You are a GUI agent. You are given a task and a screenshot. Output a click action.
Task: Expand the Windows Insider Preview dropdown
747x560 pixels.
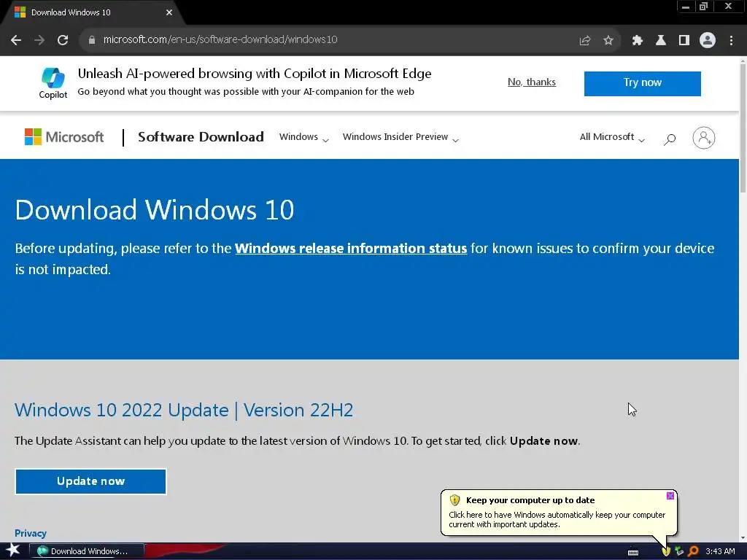click(x=400, y=137)
